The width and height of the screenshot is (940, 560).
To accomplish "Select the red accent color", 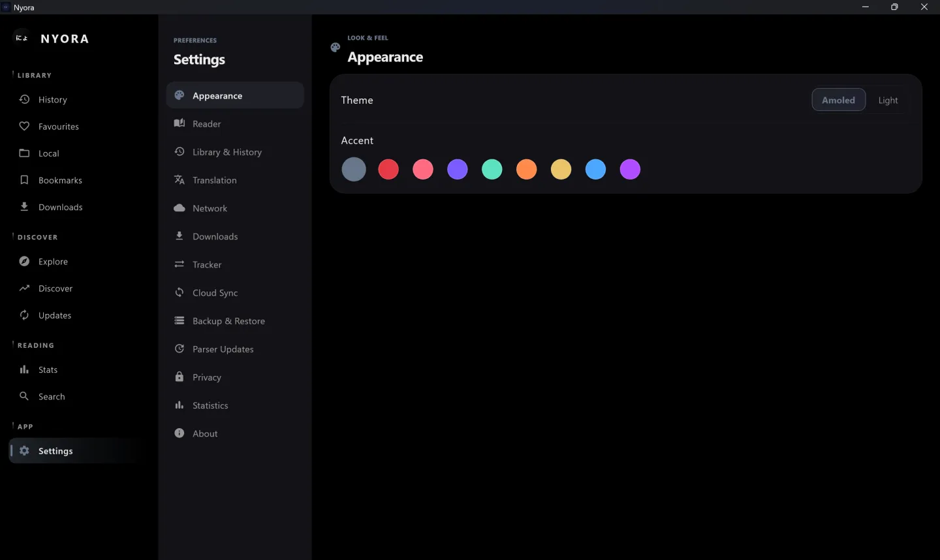I will [388, 169].
